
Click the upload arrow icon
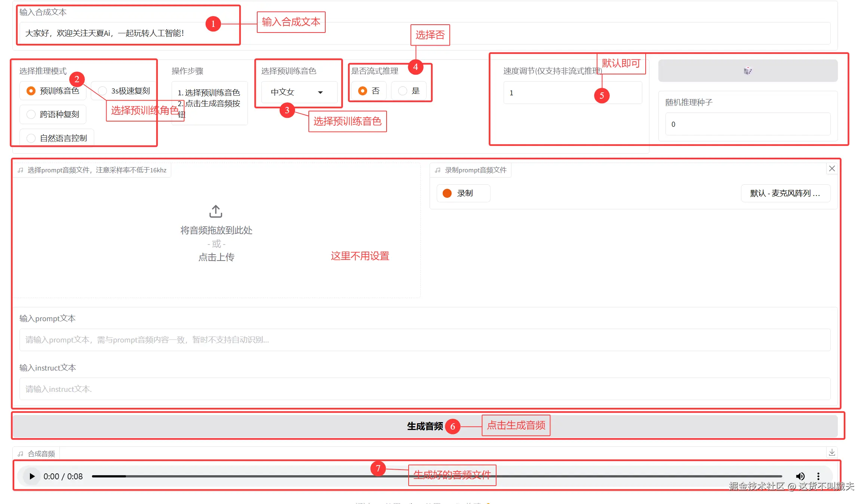point(216,211)
